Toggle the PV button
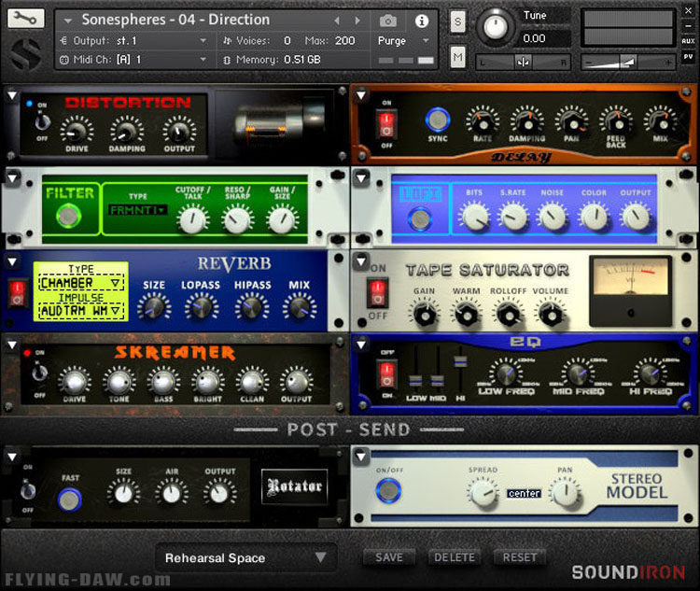700x591 pixels. pos(688,57)
